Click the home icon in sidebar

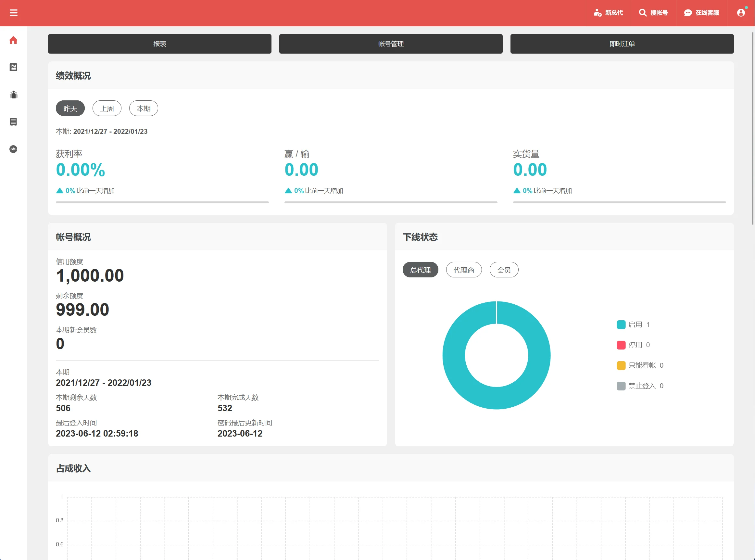tap(13, 40)
